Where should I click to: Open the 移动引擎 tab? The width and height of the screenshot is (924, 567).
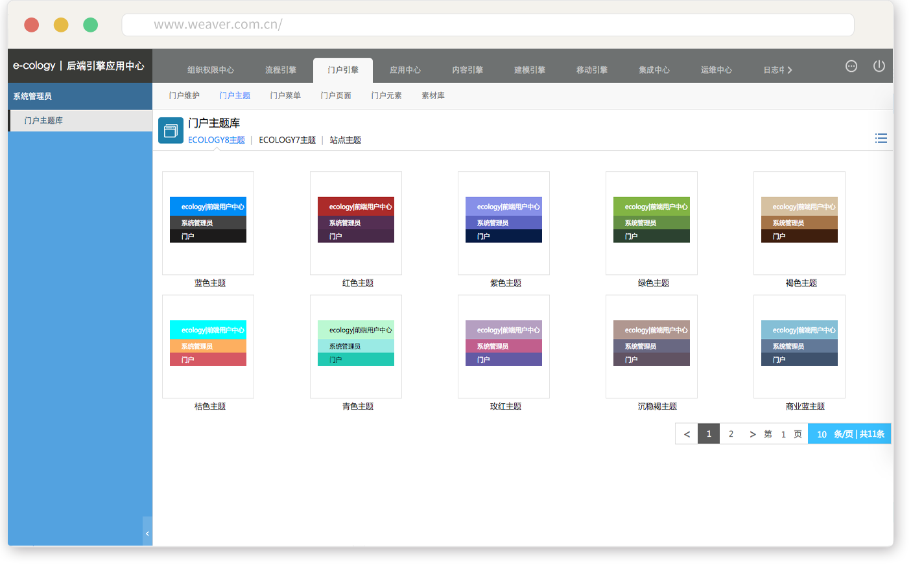(x=591, y=70)
